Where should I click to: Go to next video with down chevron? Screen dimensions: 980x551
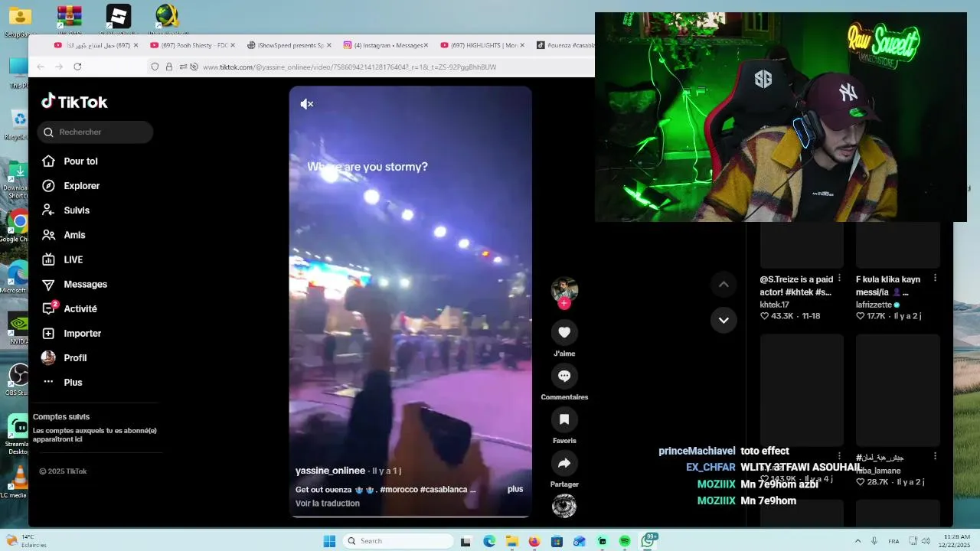724,320
